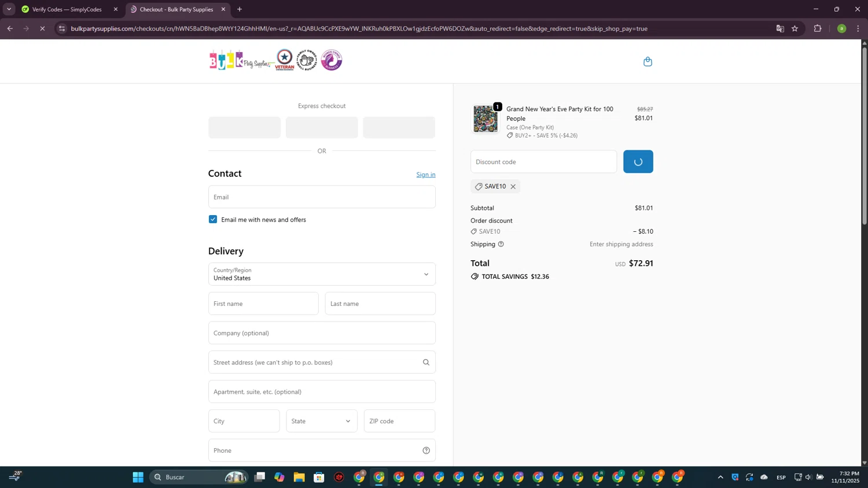Expand the Country/Region dropdown

pos(322,274)
